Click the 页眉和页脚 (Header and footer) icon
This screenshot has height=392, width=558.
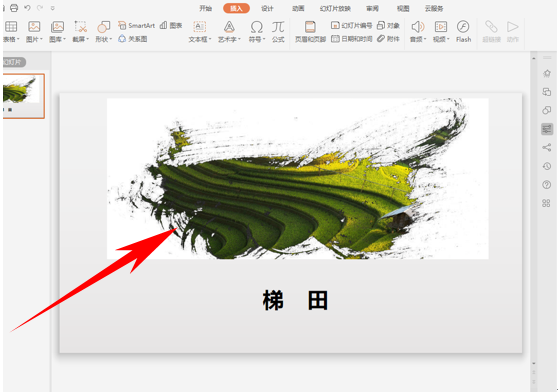pyautogui.click(x=310, y=27)
